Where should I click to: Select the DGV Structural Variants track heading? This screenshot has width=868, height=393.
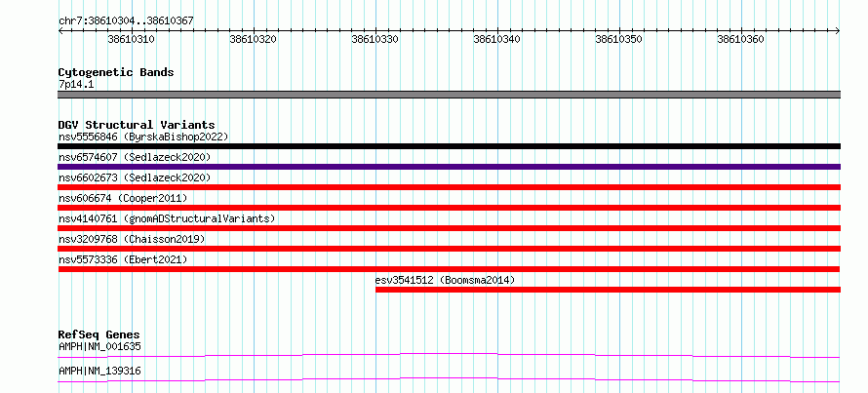(x=137, y=125)
